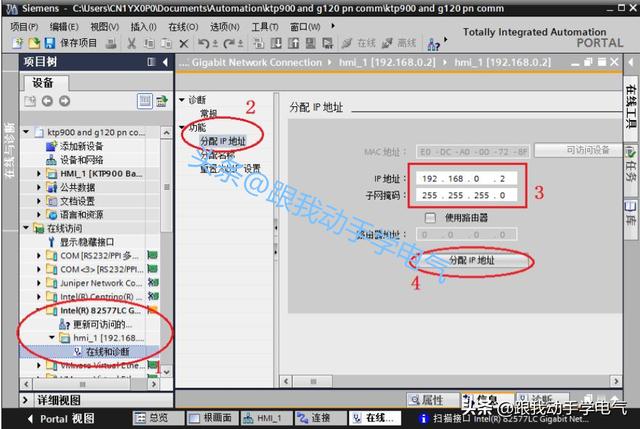Click the project tree view toggle icon

click(144, 101)
